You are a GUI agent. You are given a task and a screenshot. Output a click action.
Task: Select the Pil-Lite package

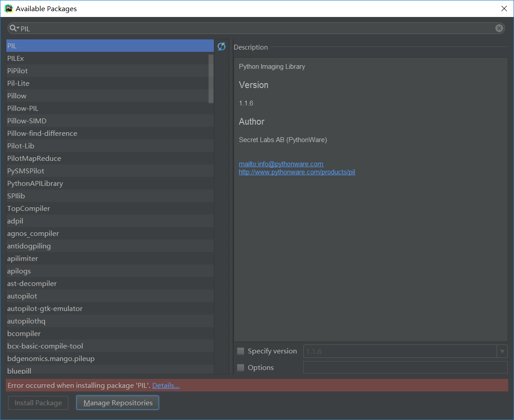(x=110, y=83)
